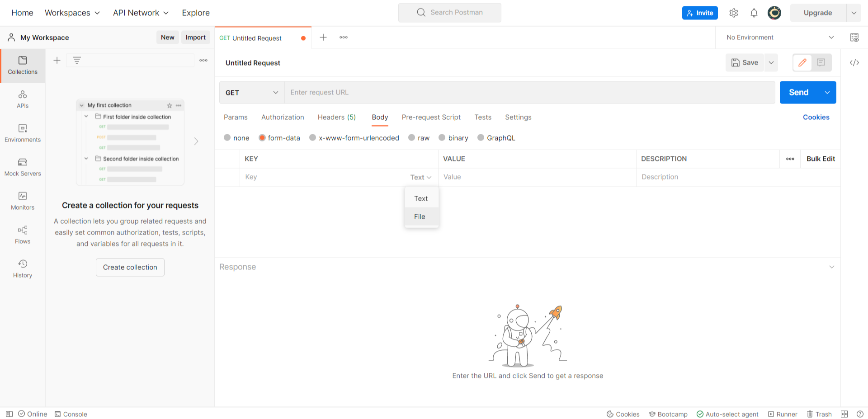
Task: Click the New button
Action: 168,38
